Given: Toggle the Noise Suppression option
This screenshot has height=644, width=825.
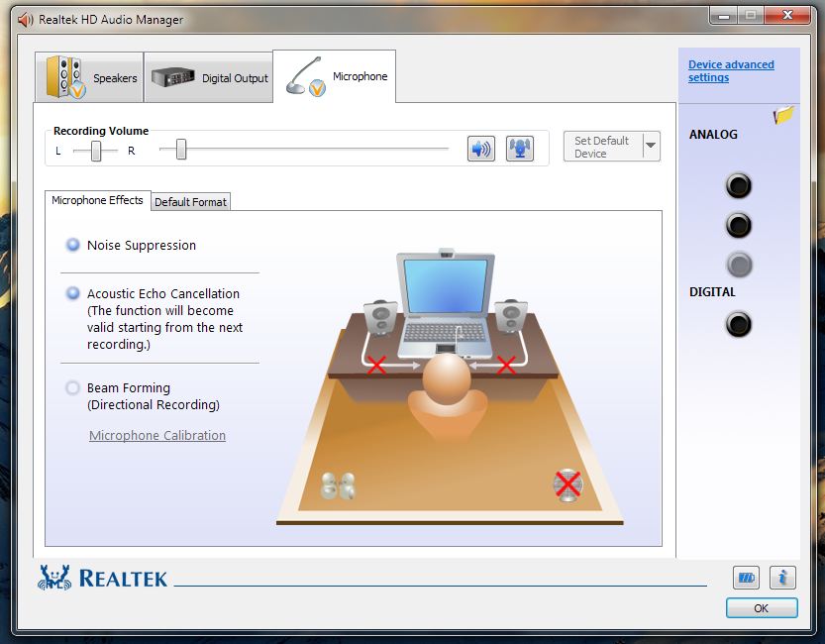Looking at the screenshot, I should [x=72, y=245].
